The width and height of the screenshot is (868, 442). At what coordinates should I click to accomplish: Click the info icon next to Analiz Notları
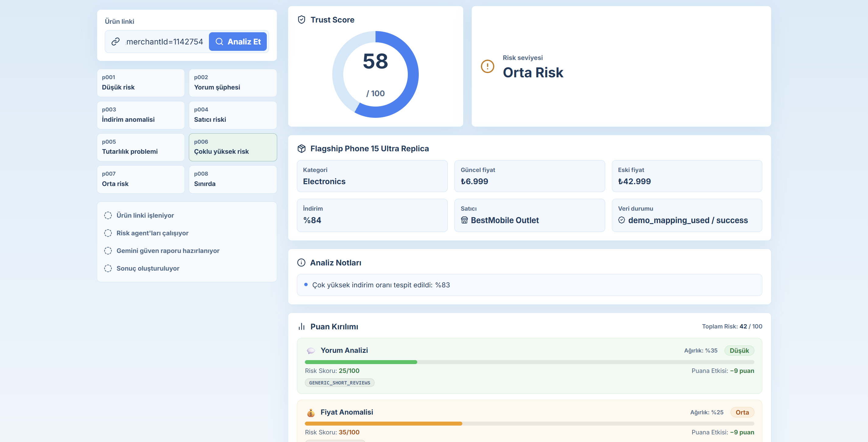click(x=301, y=262)
